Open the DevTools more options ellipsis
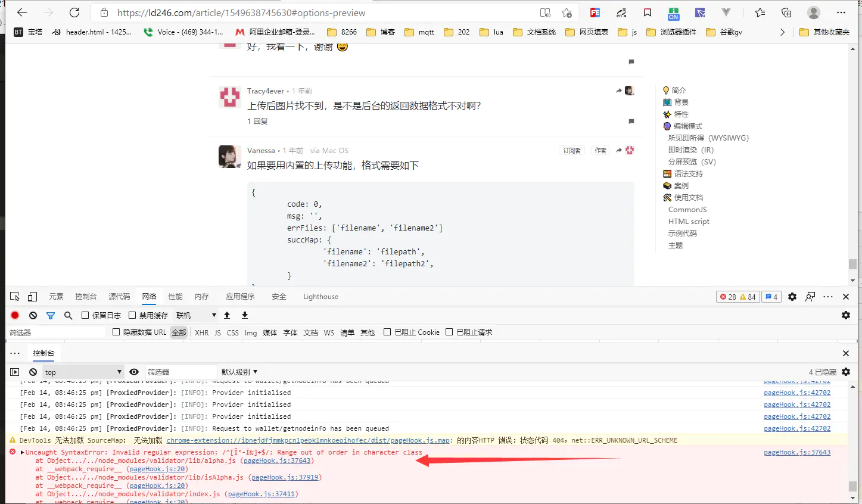862x504 pixels. pyautogui.click(x=828, y=296)
